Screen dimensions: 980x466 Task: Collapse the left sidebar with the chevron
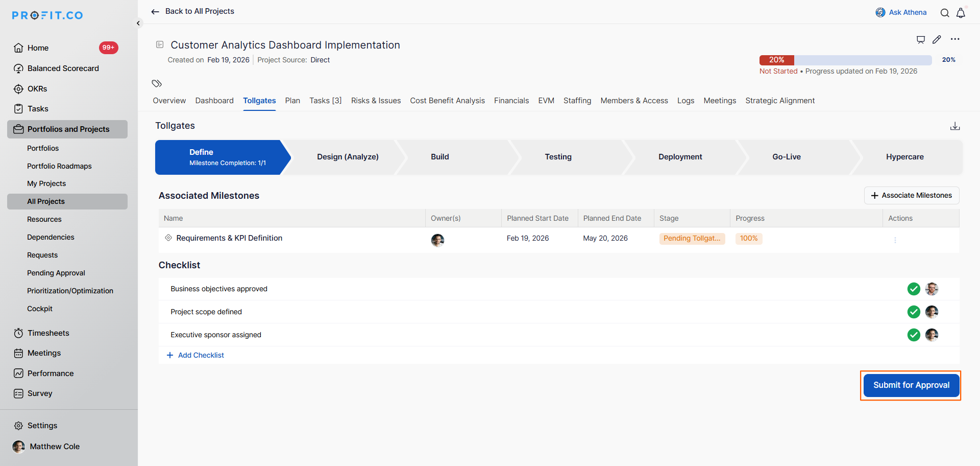[x=138, y=23]
